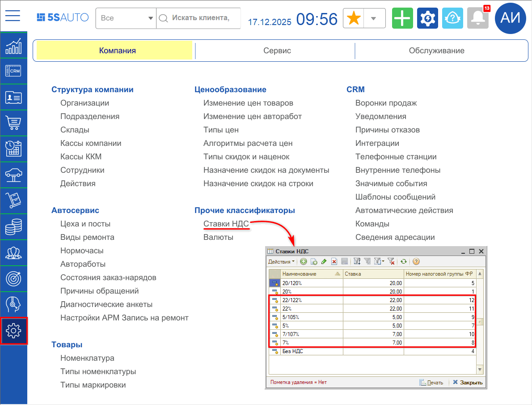
Task: Open the Ставки НДС link
Action: pyautogui.click(x=226, y=224)
